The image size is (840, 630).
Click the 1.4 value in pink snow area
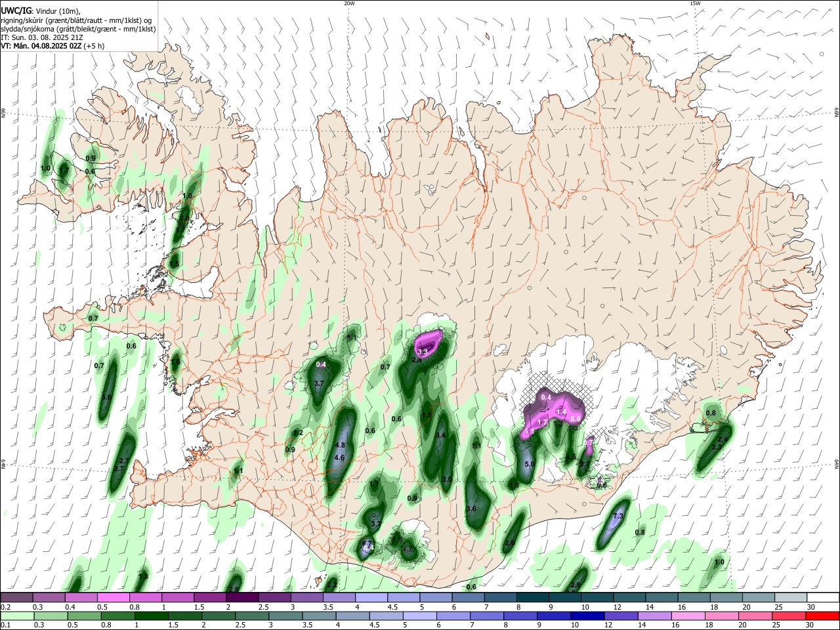pyautogui.click(x=561, y=412)
